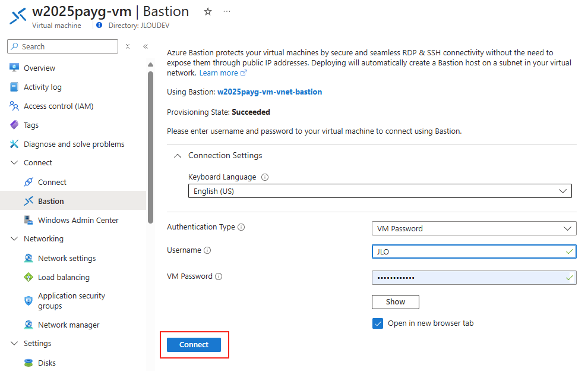Click the Access control (IAM) people icon
Image resolution: width=588 pixels, height=371 pixels.
[14, 106]
